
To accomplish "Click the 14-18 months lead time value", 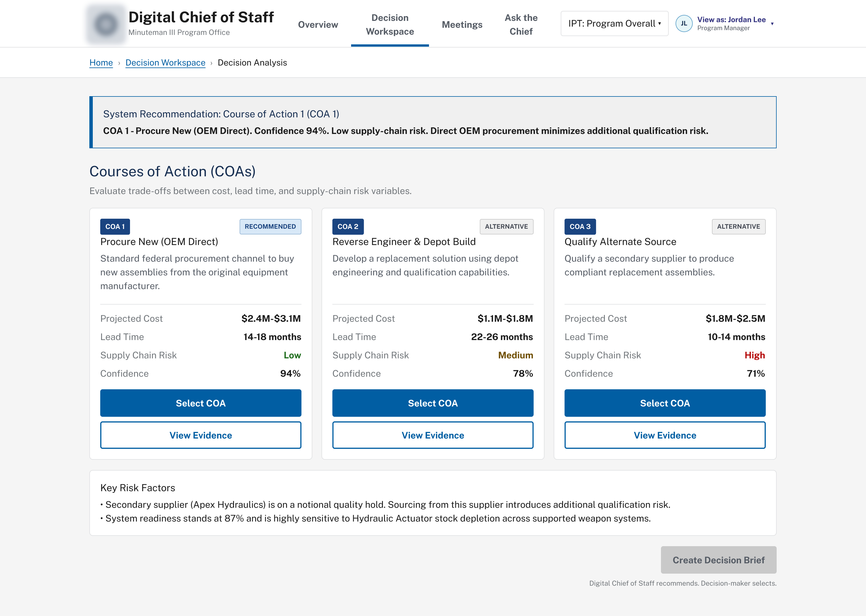I will pos(272,337).
